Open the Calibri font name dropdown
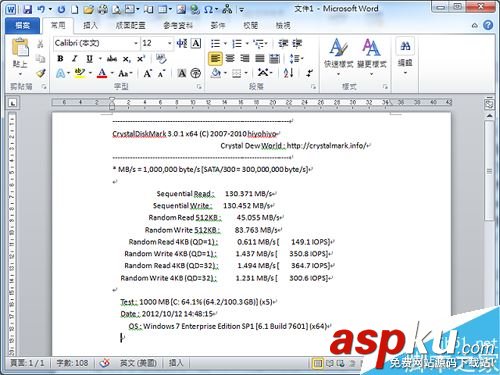Screen dimensions: 500x375 point(136,43)
